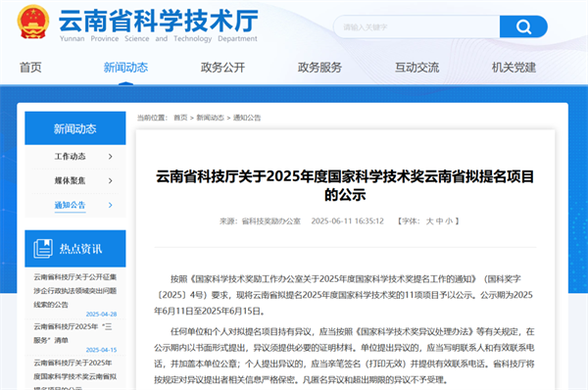Open hot news about 涉企行政执法 公告

[x=75, y=291]
